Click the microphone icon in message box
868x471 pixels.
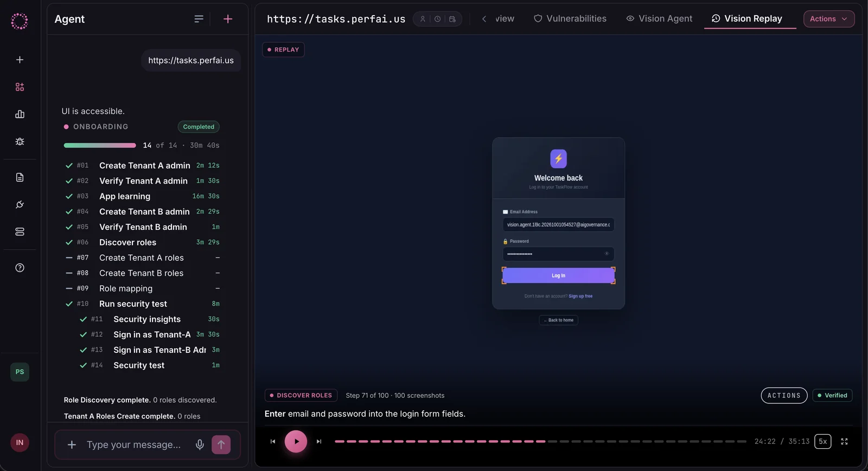[x=200, y=444]
